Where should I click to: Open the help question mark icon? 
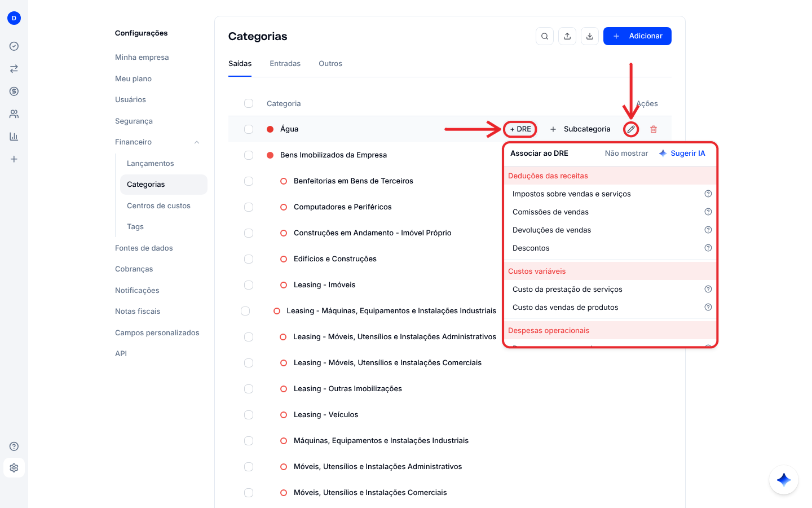[14, 446]
